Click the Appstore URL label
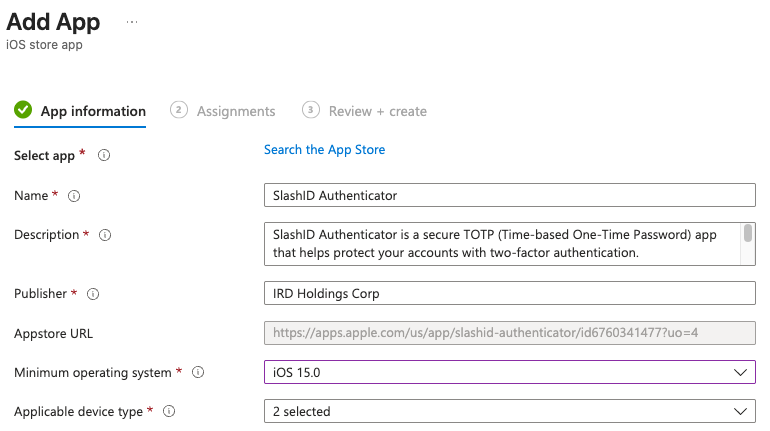This screenshot has height=431, width=770. (x=54, y=334)
